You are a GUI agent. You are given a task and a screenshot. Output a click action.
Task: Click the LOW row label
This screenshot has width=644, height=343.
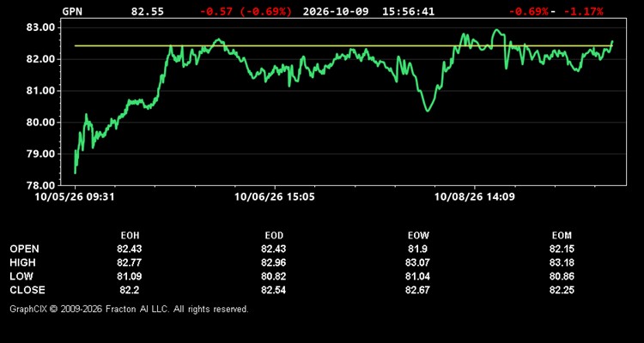point(21,276)
